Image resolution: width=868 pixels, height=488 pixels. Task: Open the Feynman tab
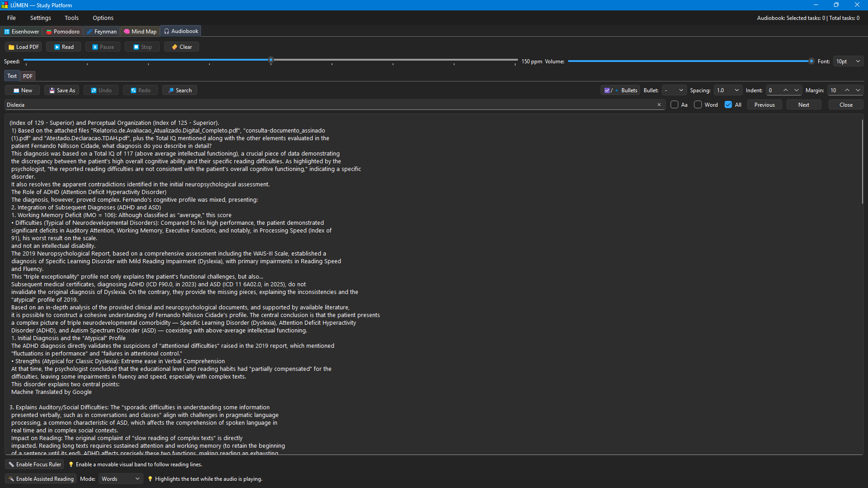point(102,31)
